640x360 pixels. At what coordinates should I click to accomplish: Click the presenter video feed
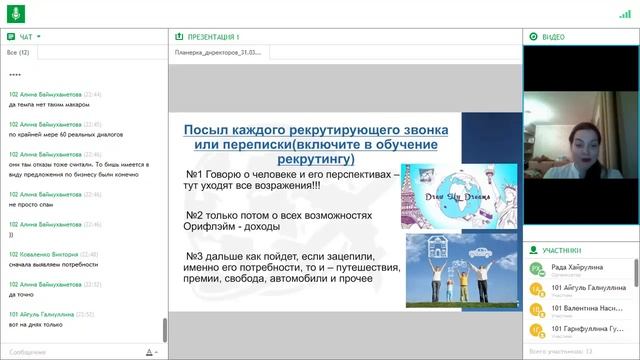click(x=581, y=135)
